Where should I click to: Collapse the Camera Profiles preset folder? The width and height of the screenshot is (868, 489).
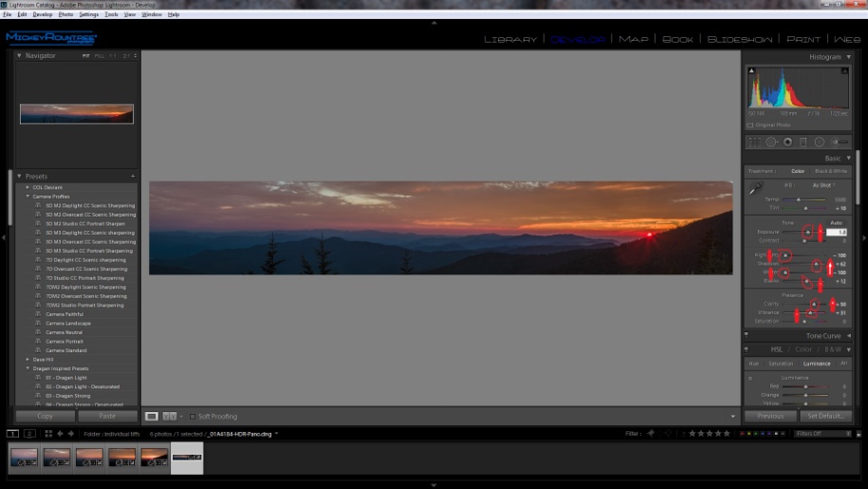pyautogui.click(x=28, y=197)
